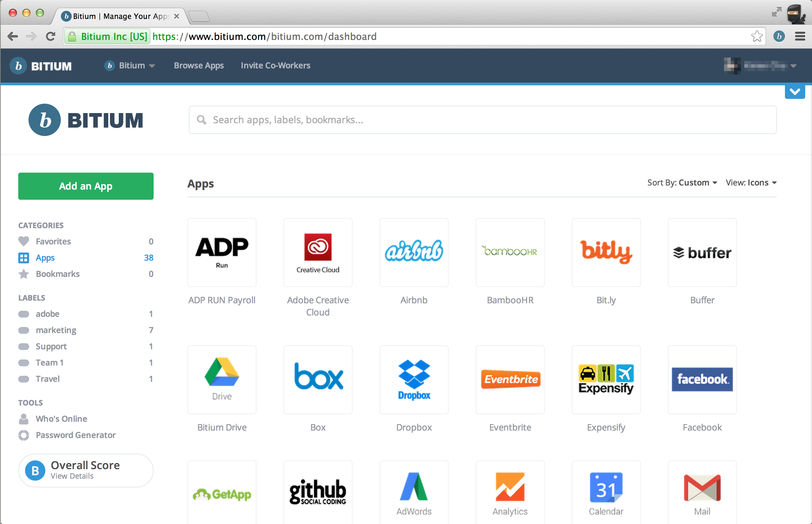Open the Password Generator tool
Screen dimensions: 812x524
pyautogui.click(x=75, y=435)
